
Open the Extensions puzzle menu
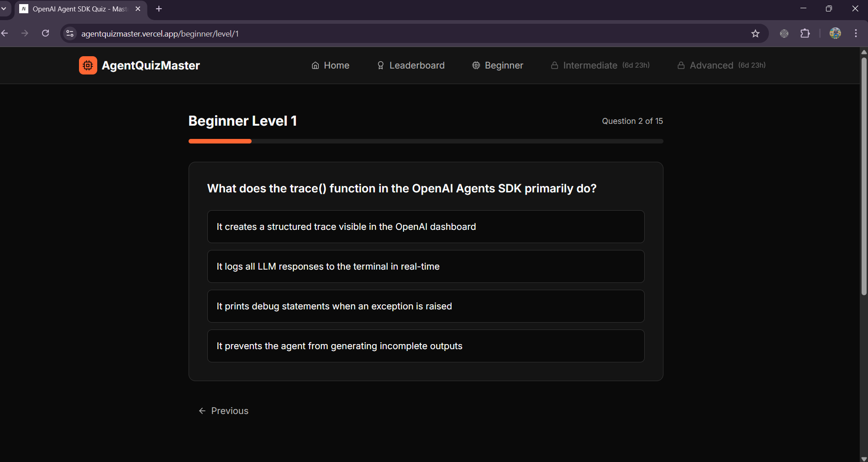[x=805, y=33]
